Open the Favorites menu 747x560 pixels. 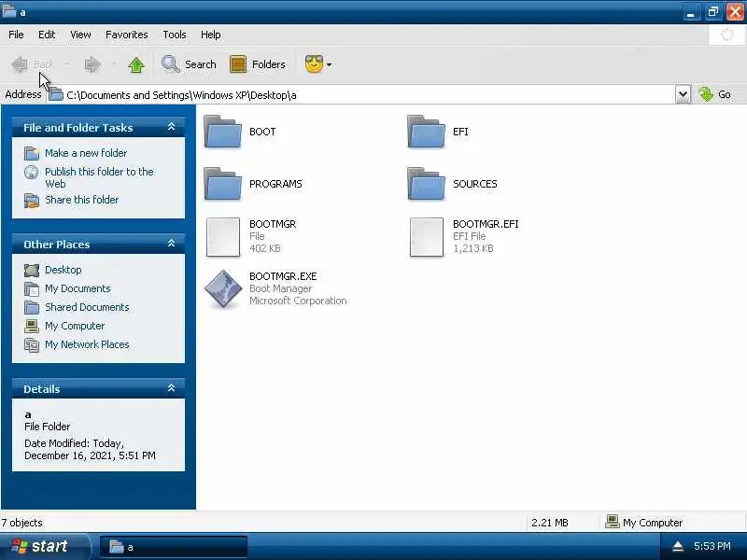click(x=127, y=35)
